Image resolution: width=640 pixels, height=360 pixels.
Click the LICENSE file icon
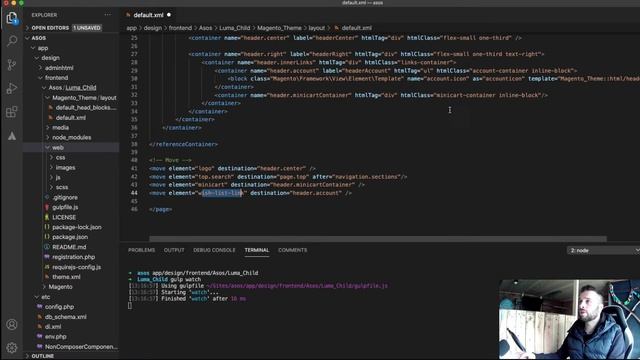47,217
